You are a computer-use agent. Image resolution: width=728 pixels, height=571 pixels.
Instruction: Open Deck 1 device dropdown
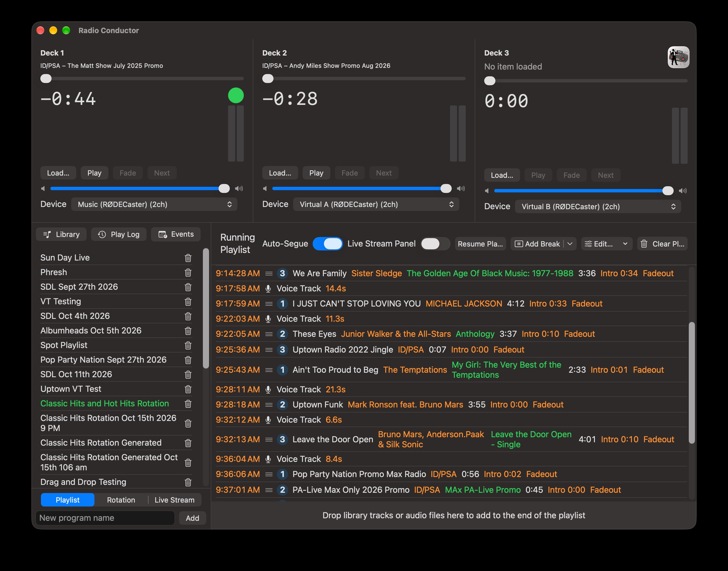tap(154, 204)
